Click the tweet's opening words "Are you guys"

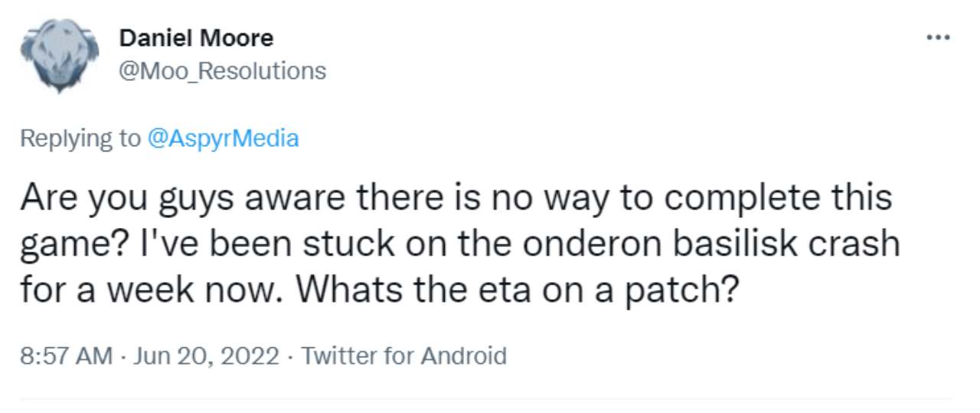[x=113, y=198]
